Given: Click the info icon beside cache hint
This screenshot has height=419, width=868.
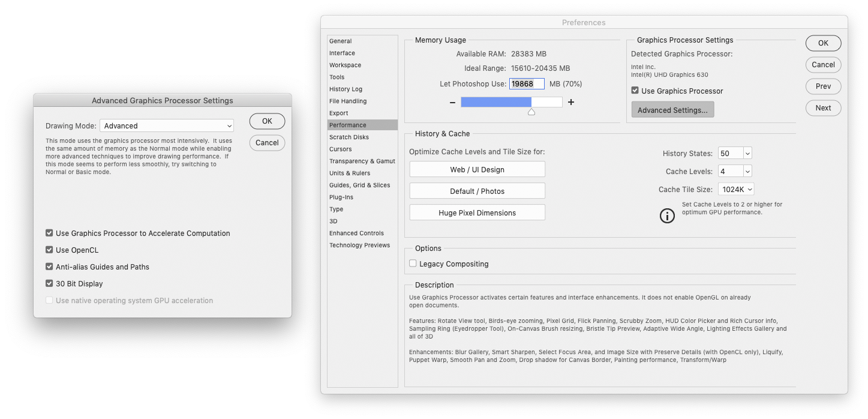Looking at the screenshot, I should [x=667, y=216].
